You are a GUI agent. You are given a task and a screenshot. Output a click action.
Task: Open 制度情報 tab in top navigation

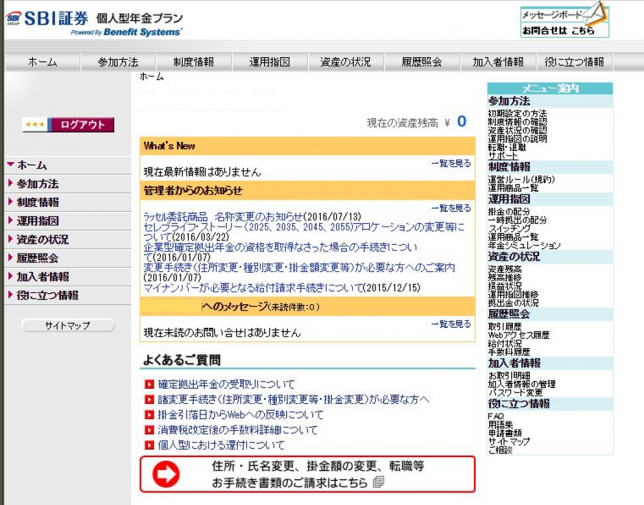coord(194,62)
